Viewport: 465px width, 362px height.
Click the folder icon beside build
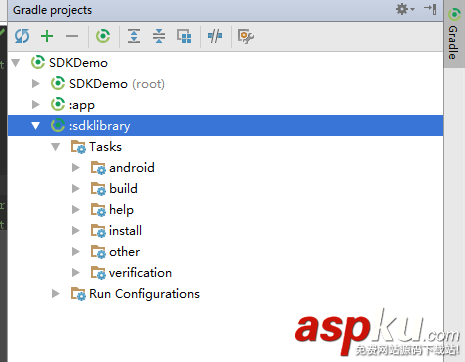(98, 189)
